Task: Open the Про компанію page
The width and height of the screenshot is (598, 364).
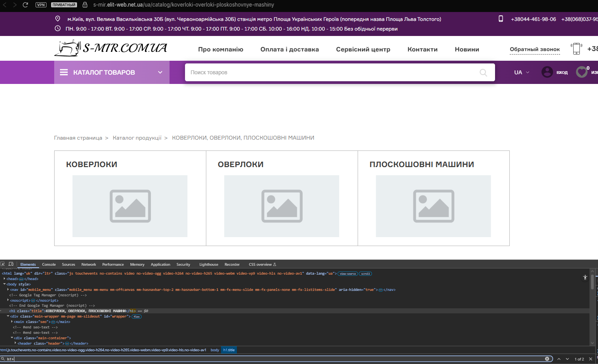Action: point(221,50)
